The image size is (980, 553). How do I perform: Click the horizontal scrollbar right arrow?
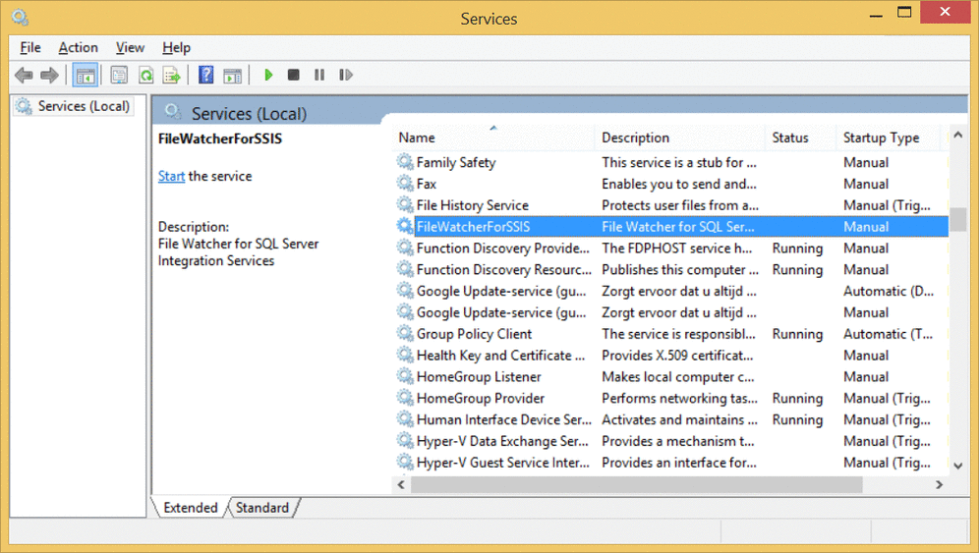pyautogui.click(x=939, y=484)
